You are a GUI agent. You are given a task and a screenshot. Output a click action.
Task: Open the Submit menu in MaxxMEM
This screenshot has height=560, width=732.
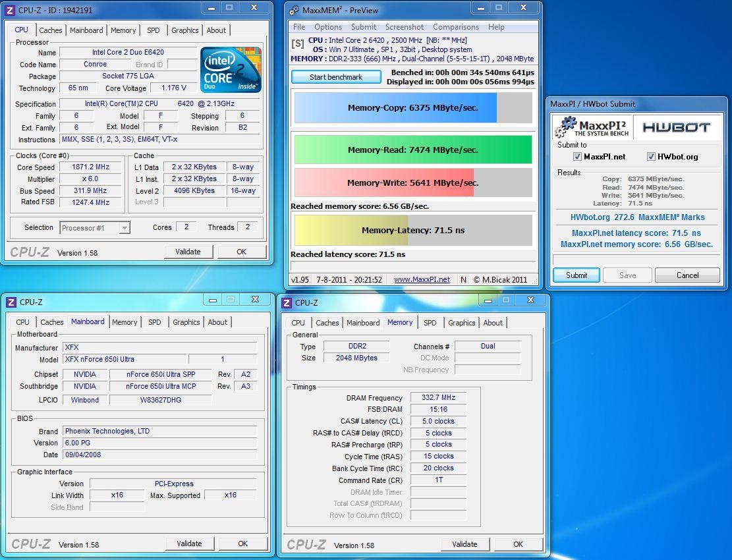point(364,27)
